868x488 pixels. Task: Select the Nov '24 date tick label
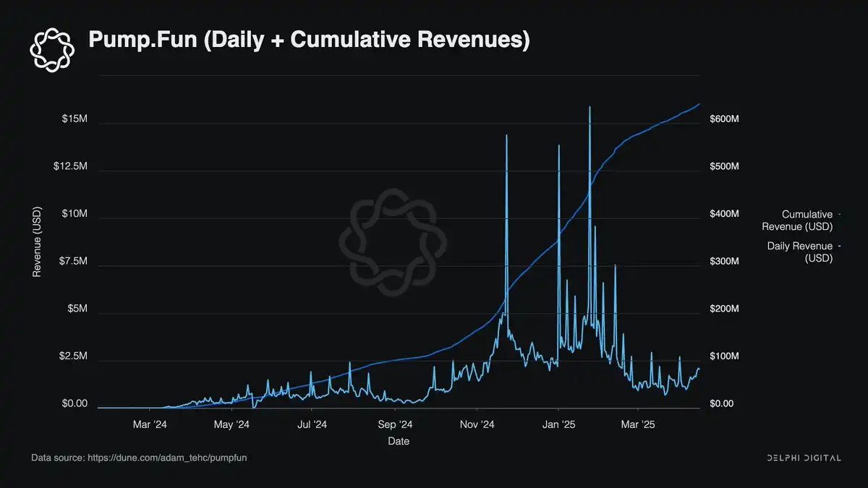coord(477,424)
